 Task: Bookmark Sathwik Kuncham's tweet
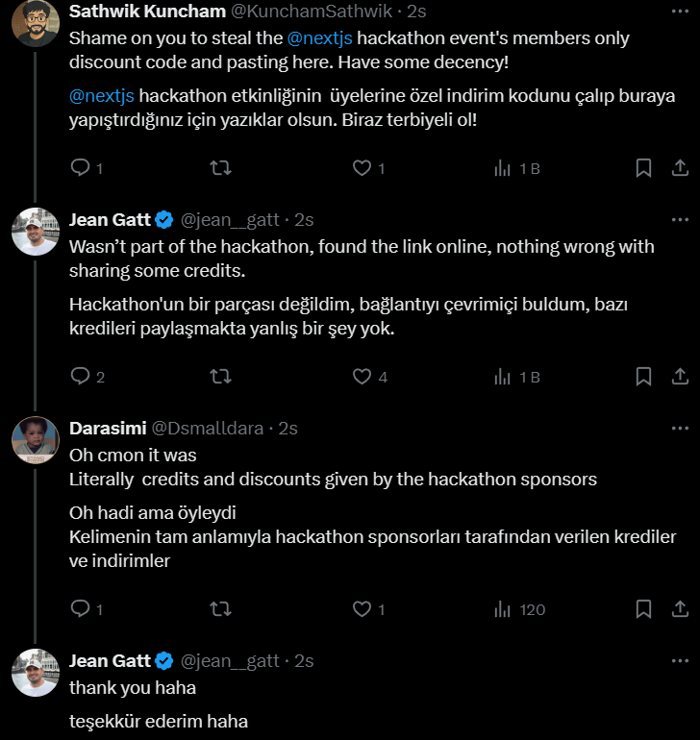click(643, 167)
